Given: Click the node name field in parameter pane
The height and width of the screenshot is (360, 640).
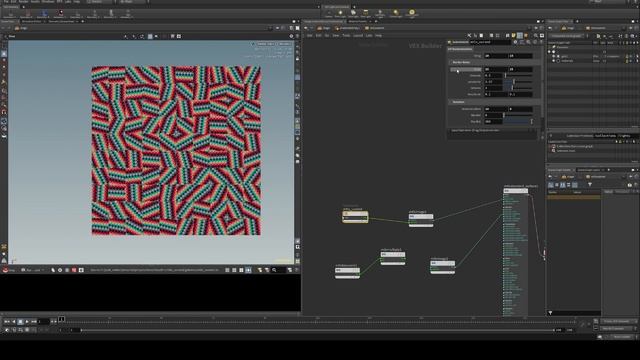Looking at the screenshot, I should (x=490, y=42).
